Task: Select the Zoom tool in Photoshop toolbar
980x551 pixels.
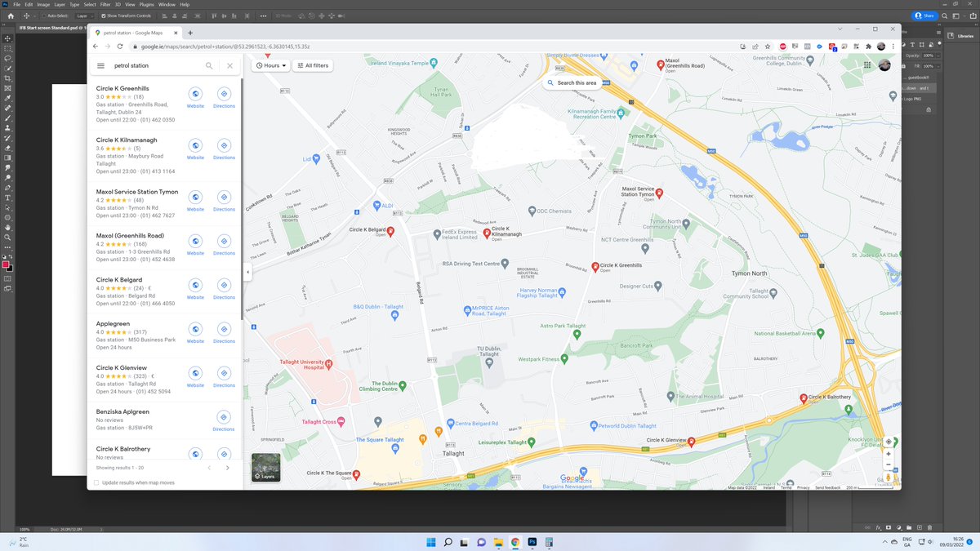Action: 8,238
